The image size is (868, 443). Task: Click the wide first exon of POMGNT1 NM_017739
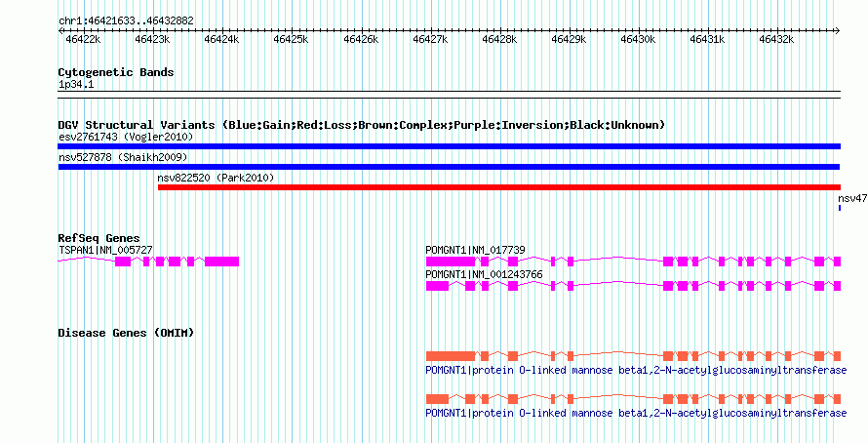[451, 262]
